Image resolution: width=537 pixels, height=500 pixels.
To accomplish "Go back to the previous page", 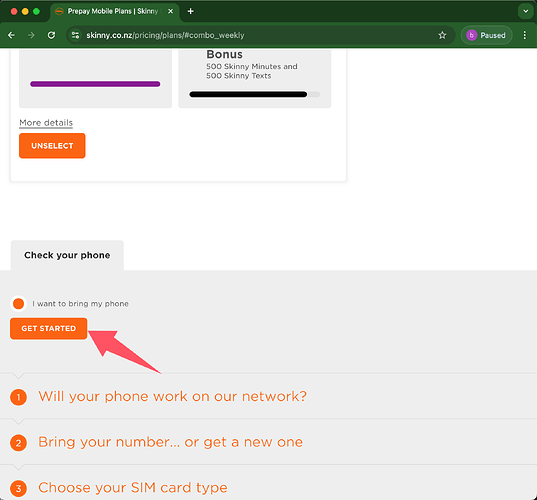I will coord(11,35).
